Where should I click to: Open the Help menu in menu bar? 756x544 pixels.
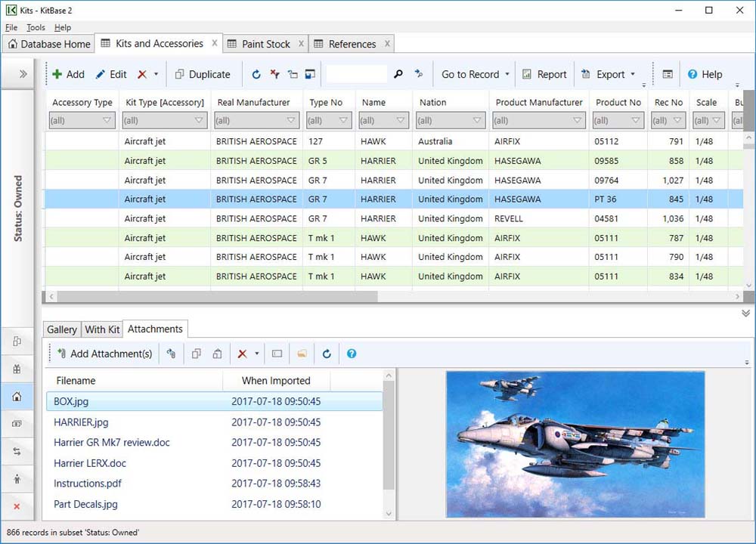63,27
